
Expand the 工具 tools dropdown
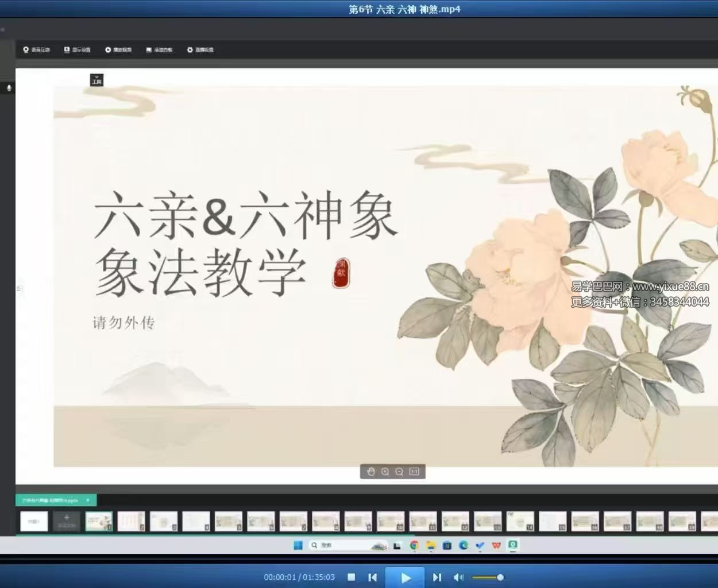96,80
